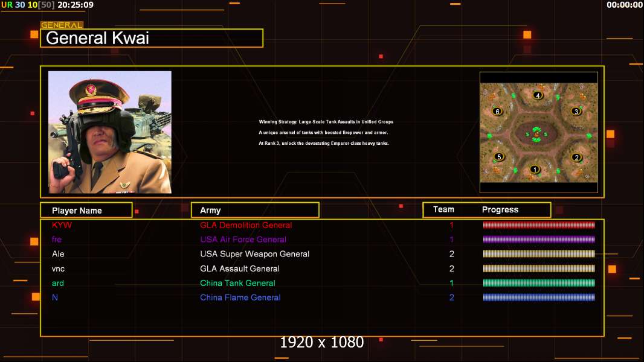Screen dimensions: 644x362
Task: Click the UR 30 10[50] overlay stats
Action: coord(28,5)
